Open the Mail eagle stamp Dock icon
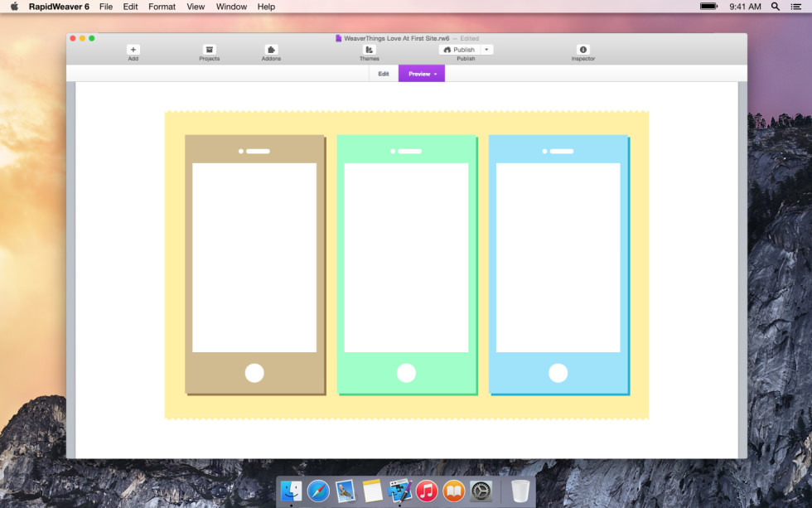The image size is (812, 508). [345, 491]
